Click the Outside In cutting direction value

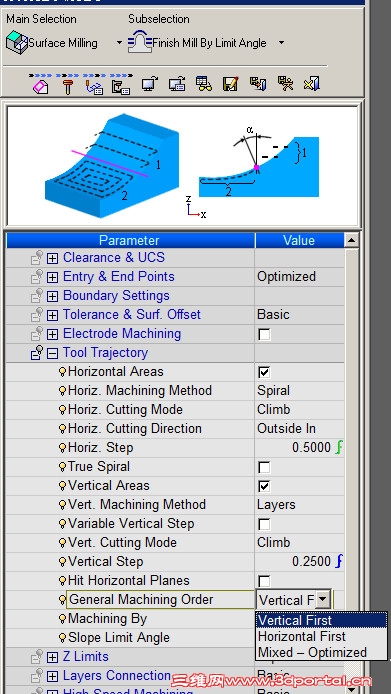coord(286,428)
